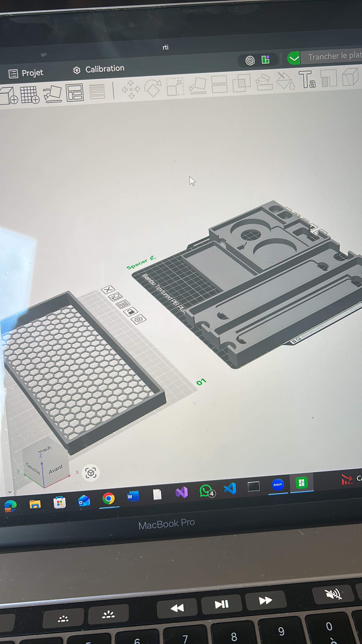Switch to the Calibration tab

(x=99, y=69)
